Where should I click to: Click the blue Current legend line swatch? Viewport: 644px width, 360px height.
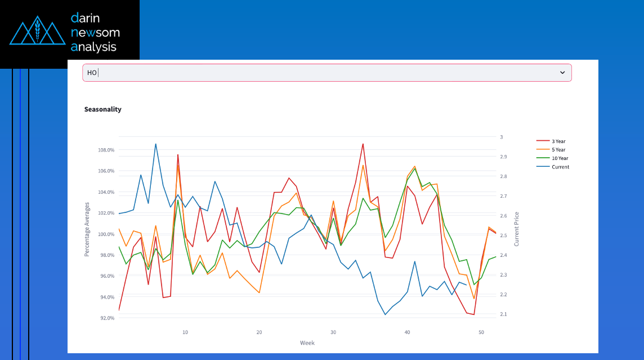543,167
